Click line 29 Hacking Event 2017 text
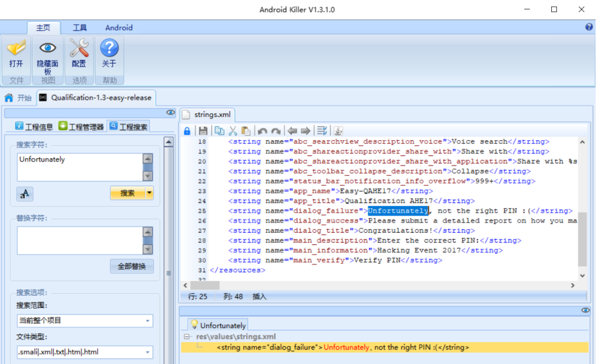 point(419,250)
